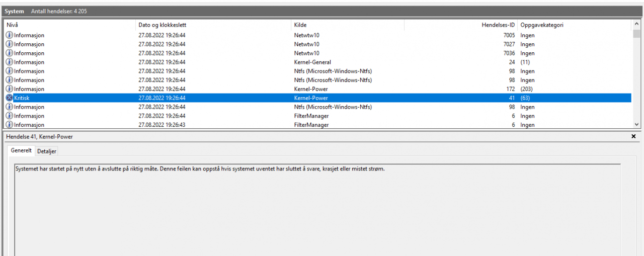
Task: Click info icon on Netwtw10 7005 row
Action: tap(9, 35)
